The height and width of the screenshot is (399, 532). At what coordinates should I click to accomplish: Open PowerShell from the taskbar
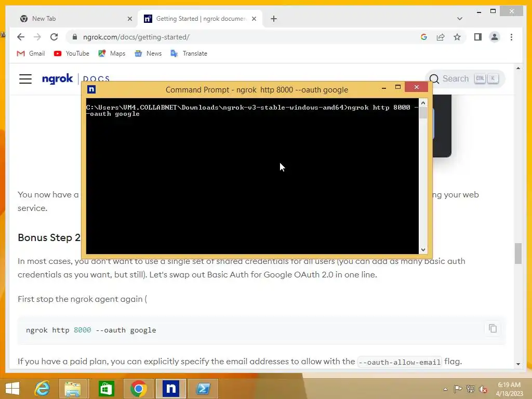(x=203, y=389)
